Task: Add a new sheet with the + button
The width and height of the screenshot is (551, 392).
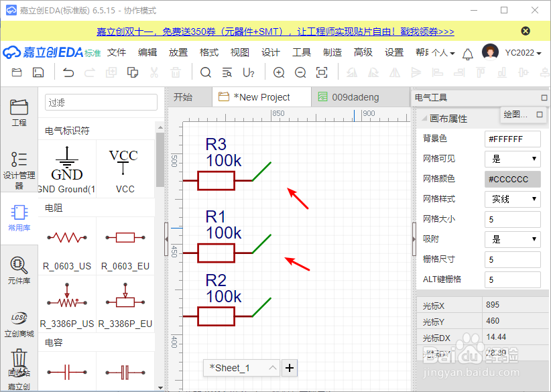Action: [x=289, y=368]
